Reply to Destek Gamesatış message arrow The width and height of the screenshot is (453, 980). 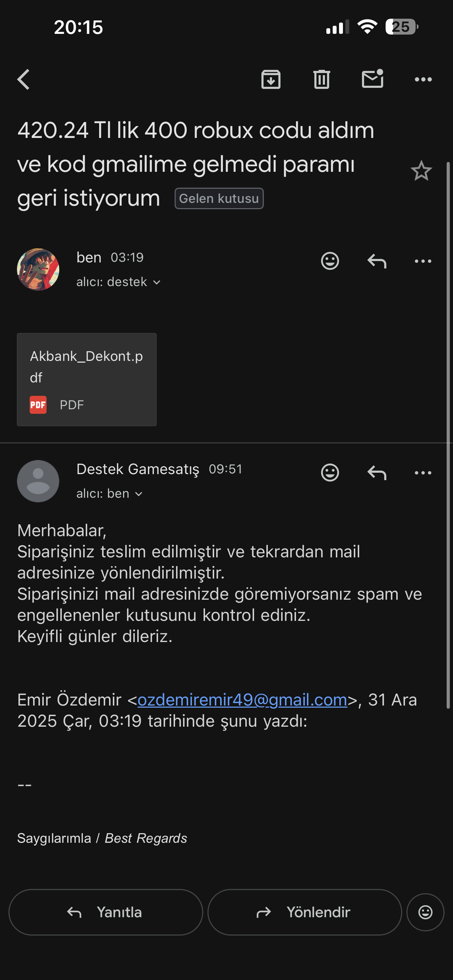point(377,473)
